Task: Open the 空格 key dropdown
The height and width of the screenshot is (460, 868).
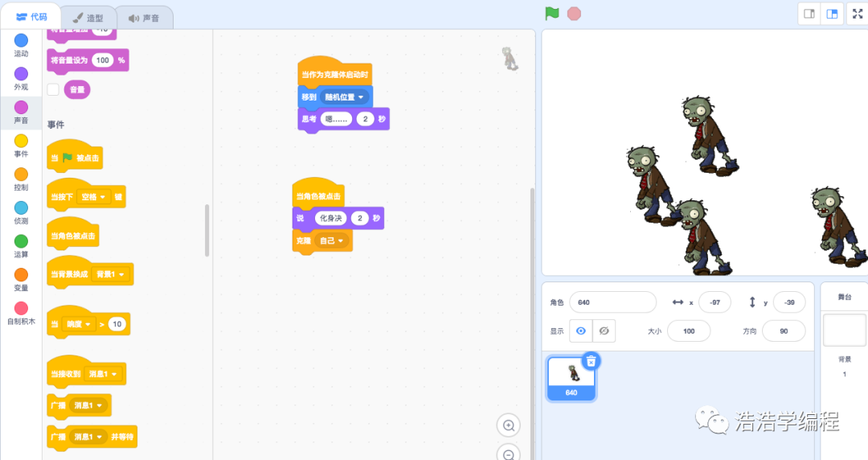Action: (x=93, y=197)
